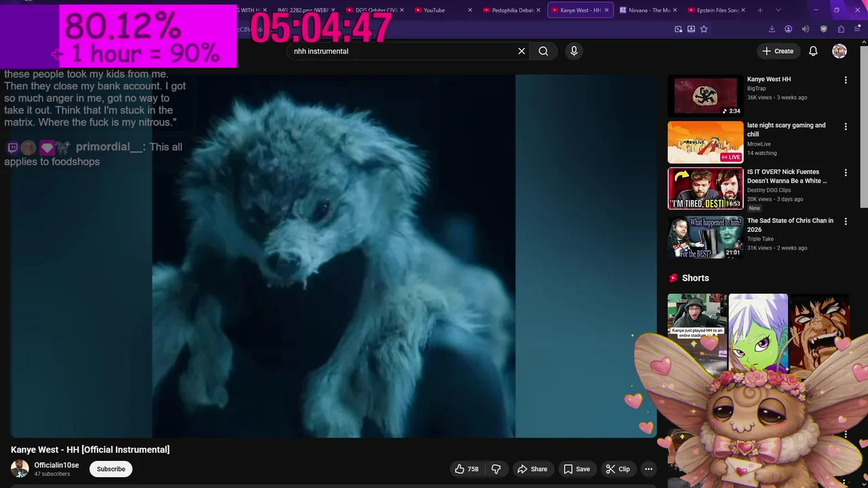The height and width of the screenshot is (488, 868).
Task: Subscribe to Officialin10se channel
Action: tap(111, 469)
